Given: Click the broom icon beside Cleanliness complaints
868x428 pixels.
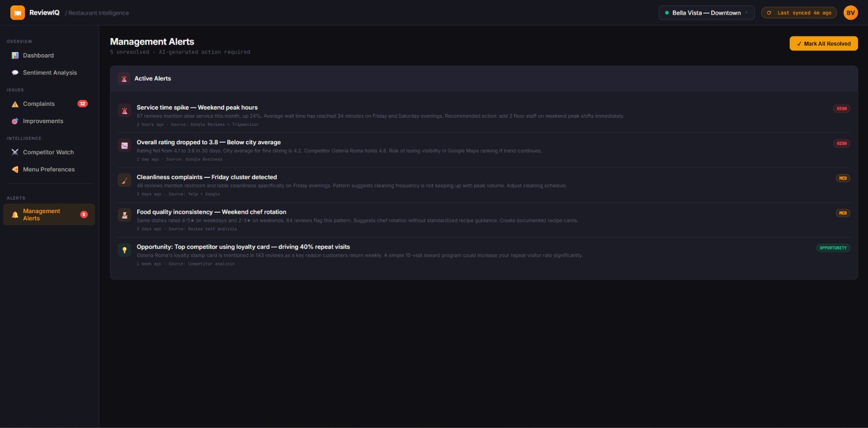Looking at the screenshot, I should click(125, 180).
